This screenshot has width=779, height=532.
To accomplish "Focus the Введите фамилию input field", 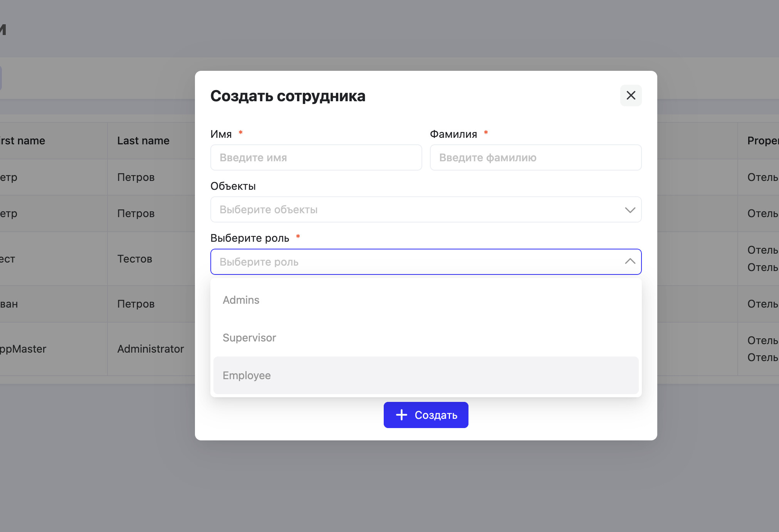I will (x=536, y=157).
